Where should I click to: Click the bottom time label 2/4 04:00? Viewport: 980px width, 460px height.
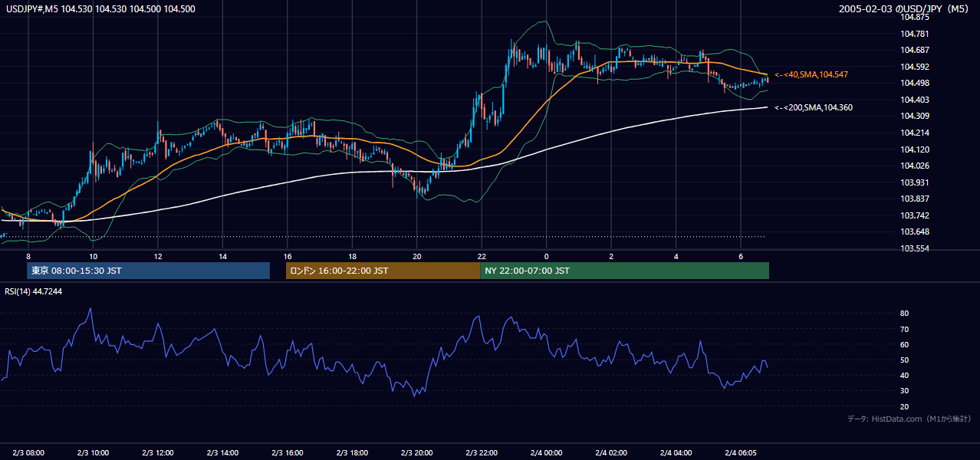point(676,452)
